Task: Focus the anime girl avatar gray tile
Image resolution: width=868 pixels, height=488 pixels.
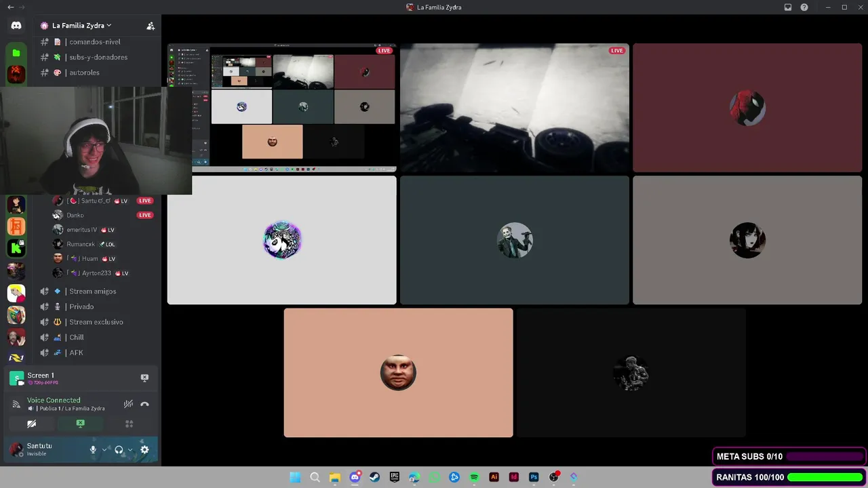Action: click(x=747, y=240)
